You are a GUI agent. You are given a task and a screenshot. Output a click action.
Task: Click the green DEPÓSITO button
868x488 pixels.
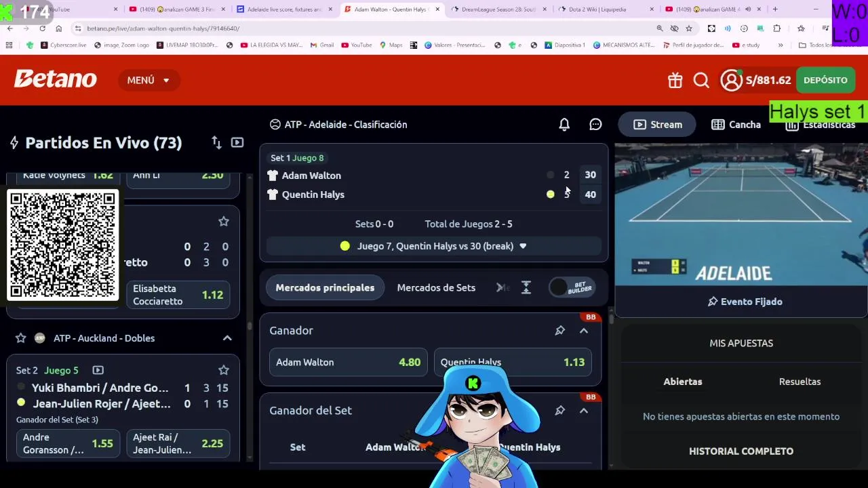[825, 80]
